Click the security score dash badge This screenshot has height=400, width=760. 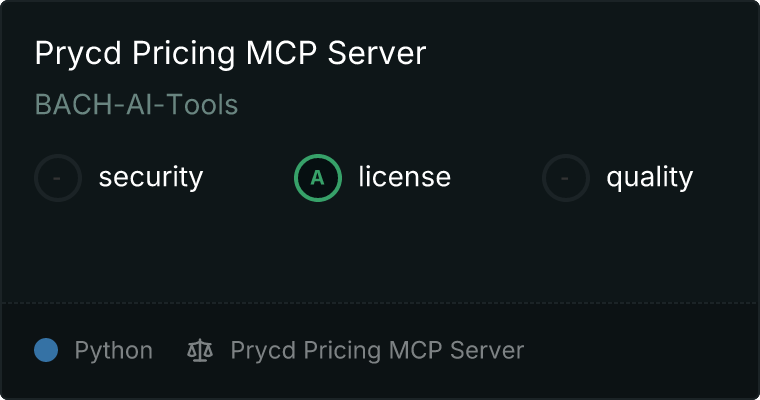click(x=58, y=178)
